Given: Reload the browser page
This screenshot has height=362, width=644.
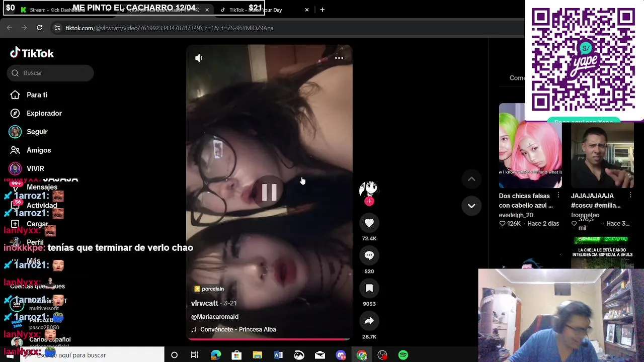Looking at the screenshot, I should 39,28.
